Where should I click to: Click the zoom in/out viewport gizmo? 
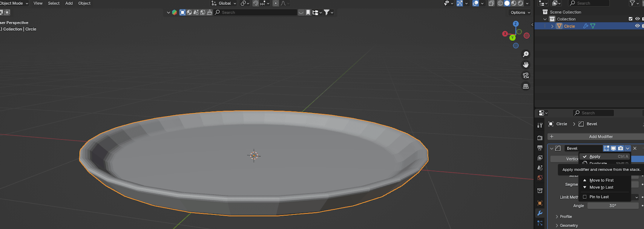tap(526, 54)
